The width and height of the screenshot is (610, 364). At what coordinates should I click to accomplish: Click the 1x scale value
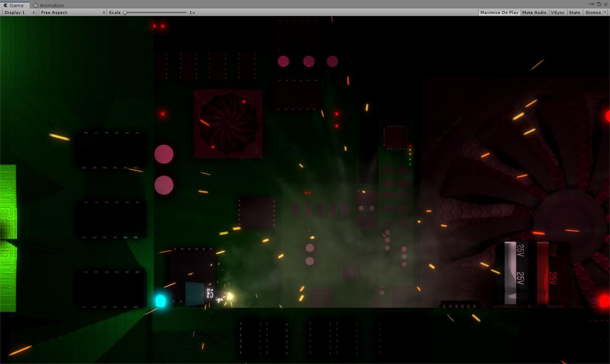pos(192,12)
